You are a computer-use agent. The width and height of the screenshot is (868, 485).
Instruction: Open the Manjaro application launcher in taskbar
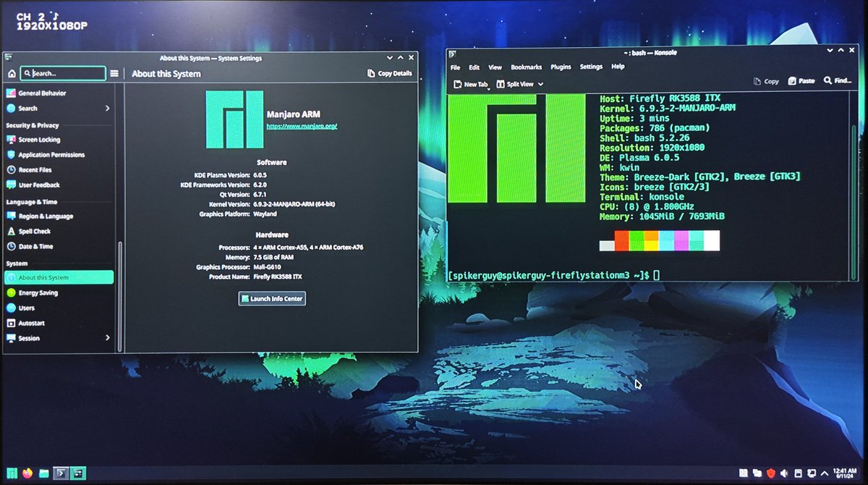tap(12, 473)
